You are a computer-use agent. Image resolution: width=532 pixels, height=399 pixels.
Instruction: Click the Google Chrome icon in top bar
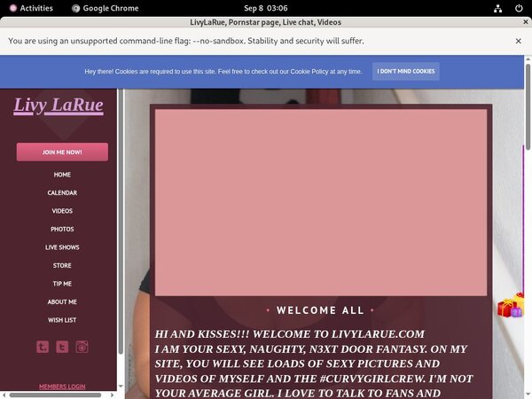77,8
